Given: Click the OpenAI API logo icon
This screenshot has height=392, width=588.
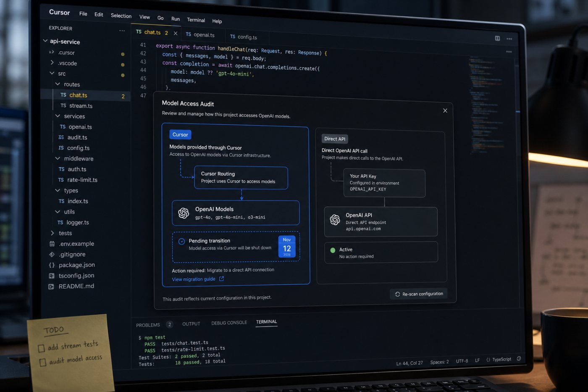Looking at the screenshot, I should pos(335,220).
